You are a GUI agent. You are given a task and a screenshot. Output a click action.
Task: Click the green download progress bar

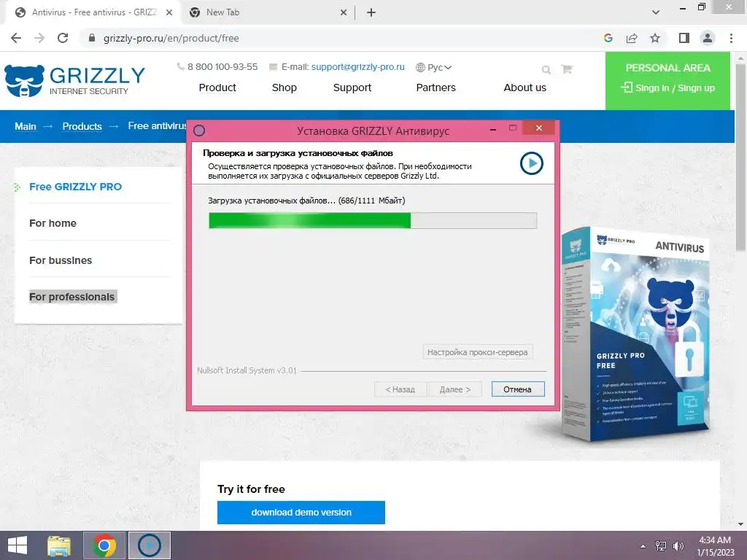tap(373, 220)
